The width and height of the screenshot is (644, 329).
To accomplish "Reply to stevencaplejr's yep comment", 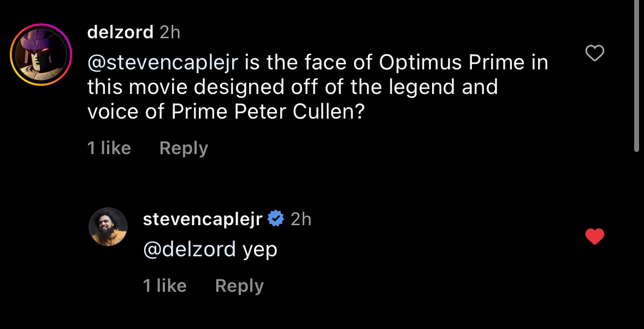I will 239,286.
